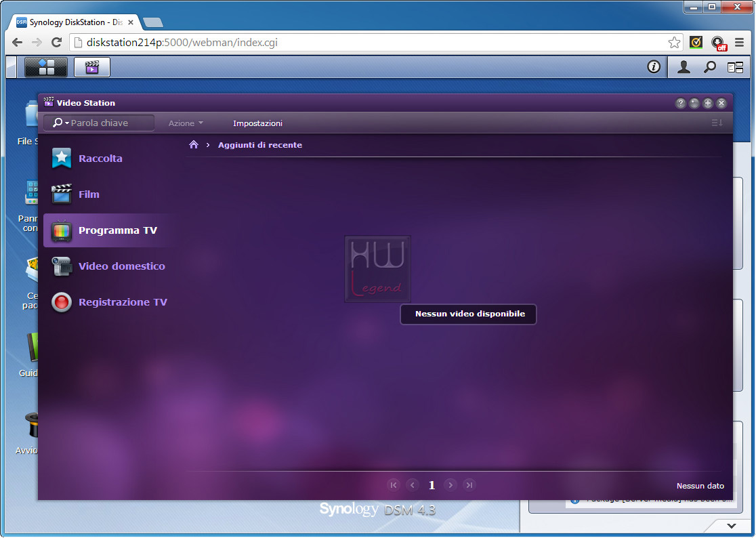Select the Synology DiskStation browser tab
Viewport: 756px width, 538px height.
coord(75,22)
